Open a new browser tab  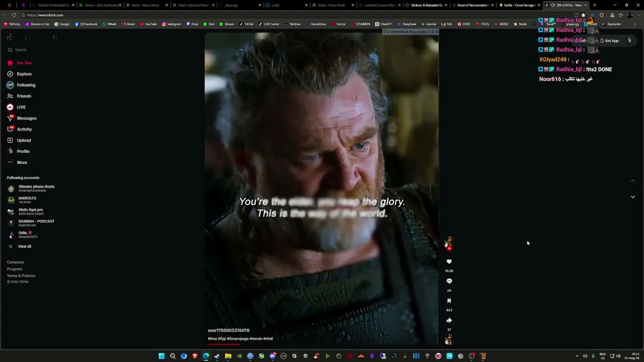coord(595,5)
